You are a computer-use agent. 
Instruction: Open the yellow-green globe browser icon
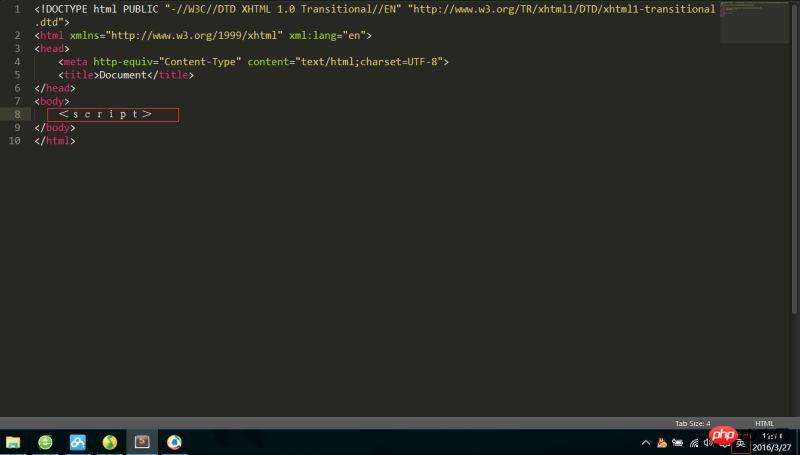110,442
